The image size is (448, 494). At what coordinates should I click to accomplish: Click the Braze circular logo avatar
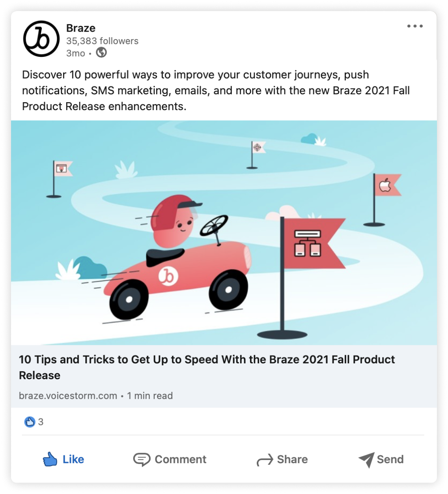pyautogui.click(x=41, y=39)
